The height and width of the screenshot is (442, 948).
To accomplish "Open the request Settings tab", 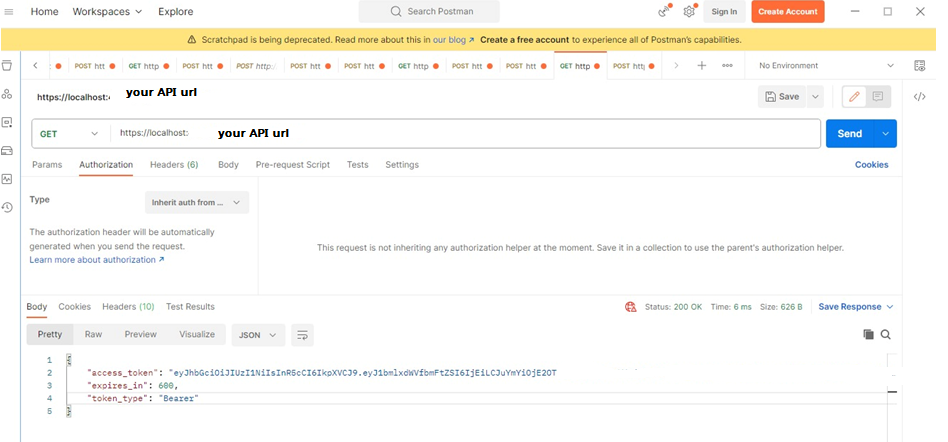I will click(x=402, y=164).
